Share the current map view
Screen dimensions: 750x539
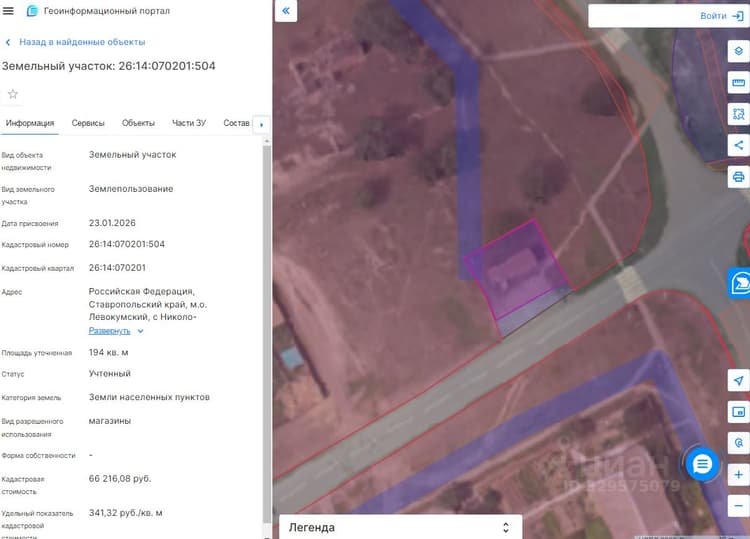[739, 145]
